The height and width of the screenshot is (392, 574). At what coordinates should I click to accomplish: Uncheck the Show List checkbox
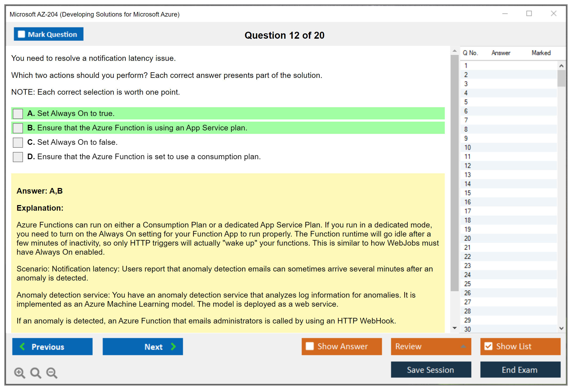coord(488,346)
